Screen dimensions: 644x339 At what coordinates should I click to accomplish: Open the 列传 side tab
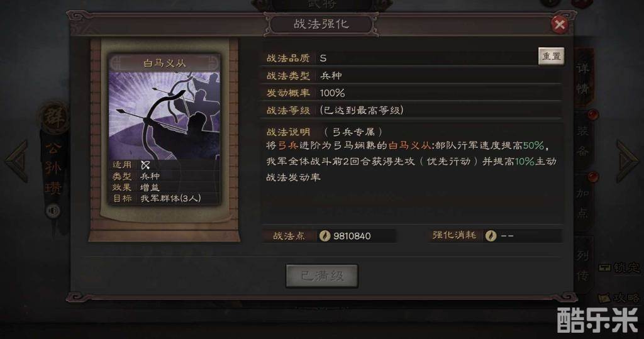(583, 265)
